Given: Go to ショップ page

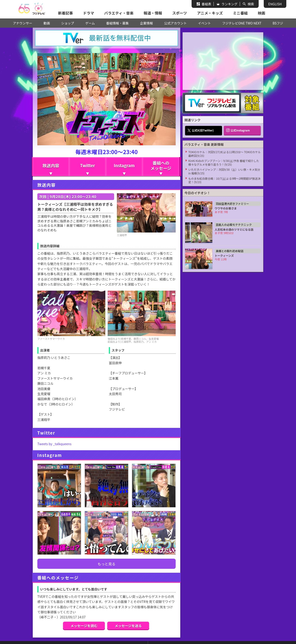Looking at the screenshot, I should click(68, 23).
